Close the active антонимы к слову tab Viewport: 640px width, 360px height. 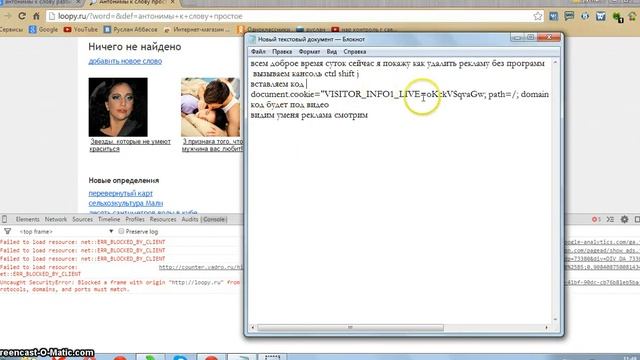pyautogui.click(x=173, y=2)
